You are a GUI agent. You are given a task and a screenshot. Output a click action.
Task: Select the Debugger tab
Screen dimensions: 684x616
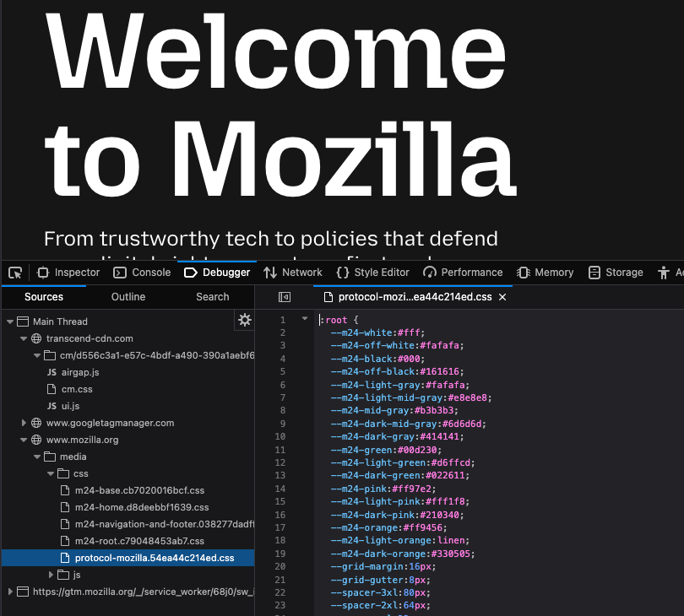[x=217, y=273]
